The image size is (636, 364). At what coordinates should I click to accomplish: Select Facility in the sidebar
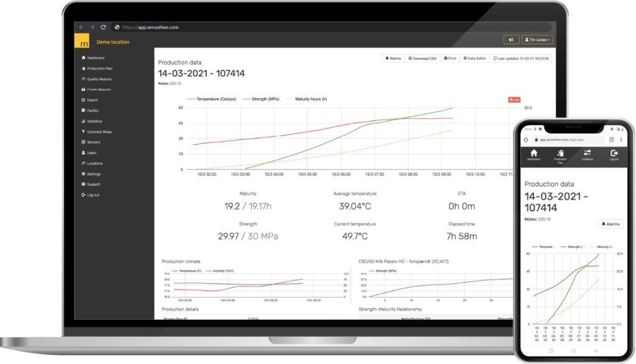tap(90, 111)
